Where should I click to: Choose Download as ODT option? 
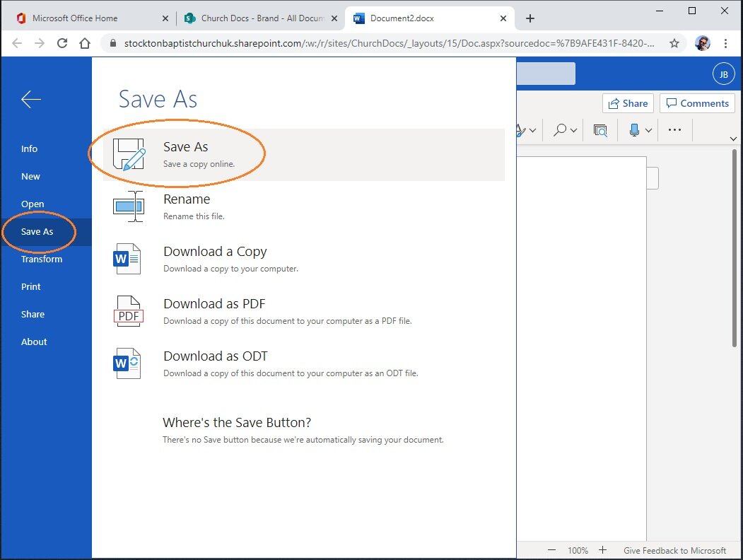[x=304, y=363]
